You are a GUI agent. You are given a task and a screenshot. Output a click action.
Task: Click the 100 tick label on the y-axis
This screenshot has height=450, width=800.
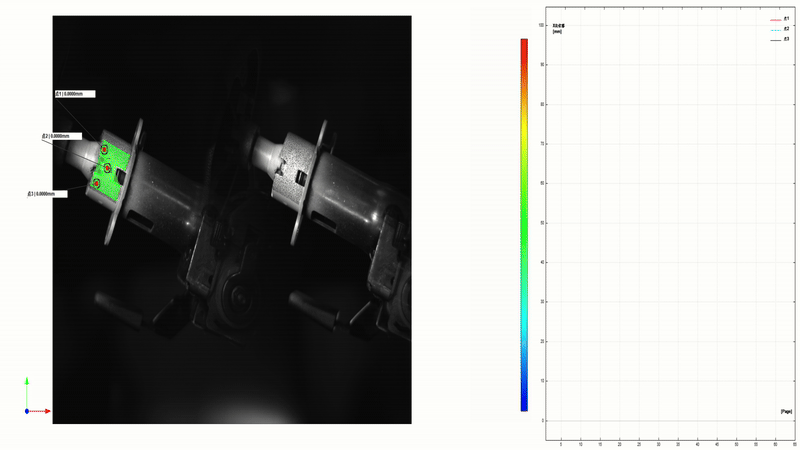pos(541,25)
